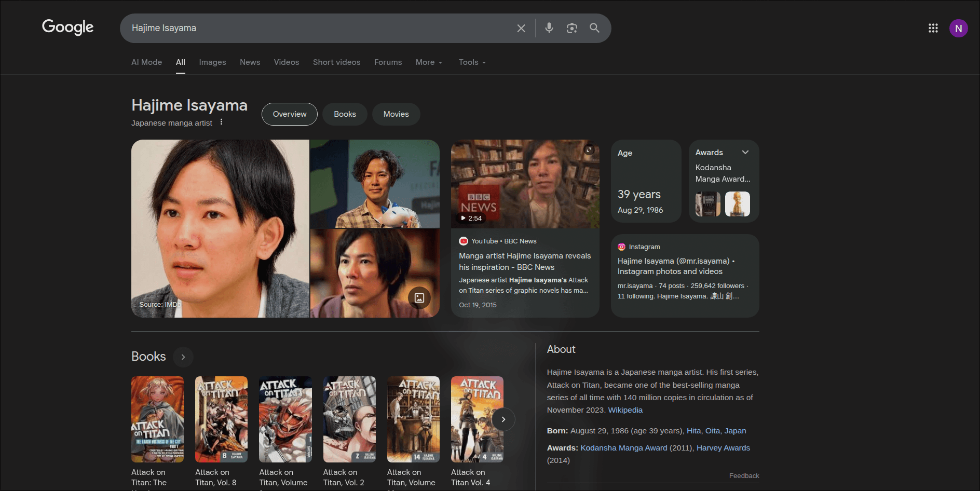Click the Google logo

tap(67, 28)
